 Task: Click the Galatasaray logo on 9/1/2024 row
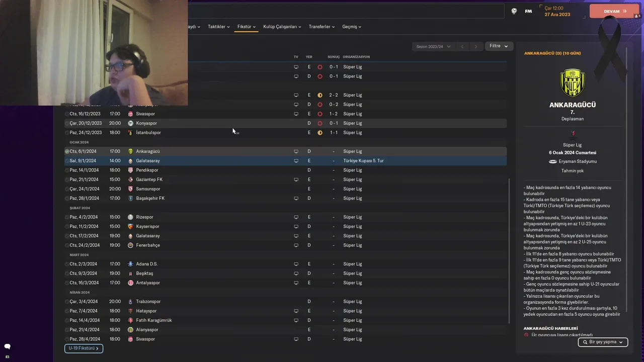pyautogui.click(x=130, y=161)
